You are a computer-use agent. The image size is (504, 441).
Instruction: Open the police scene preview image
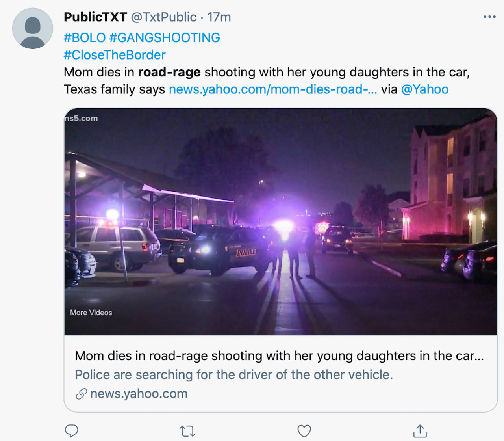click(280, 221)
